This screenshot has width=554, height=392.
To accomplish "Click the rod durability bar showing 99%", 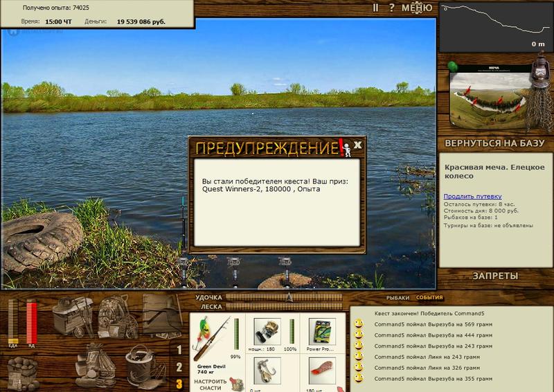I will click(x=236, y=334).
